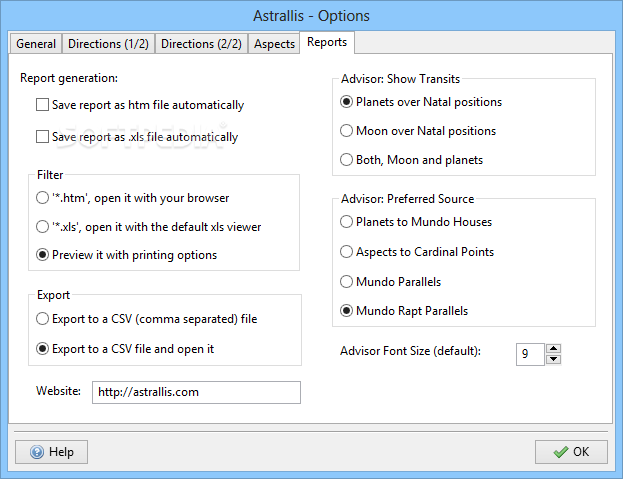This screenshot has height=479, width=623.
Task: Select Export to a CSV (comma separated) file
Action: point(147,319)
